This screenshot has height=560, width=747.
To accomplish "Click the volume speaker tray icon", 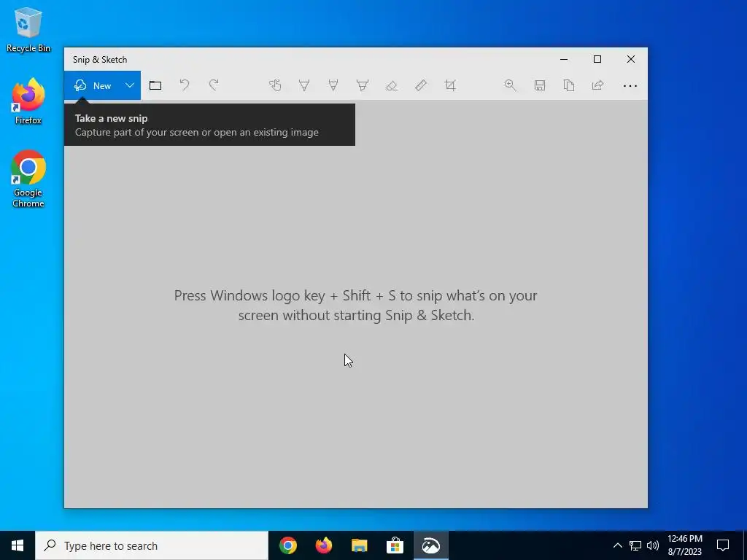I will [653, 545].
